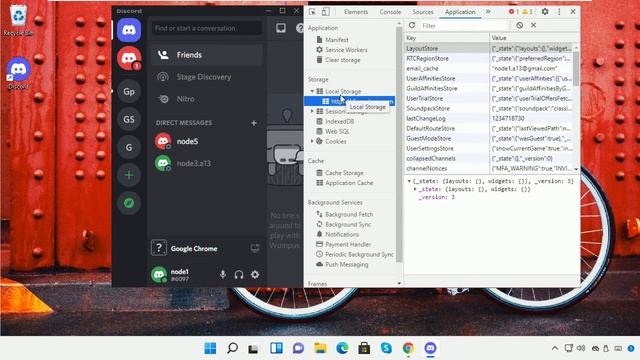Select Web SQL in the Storage section
The width and height of the screenshot is (640, 360).
pyautogui.click(x=337, y=131)
